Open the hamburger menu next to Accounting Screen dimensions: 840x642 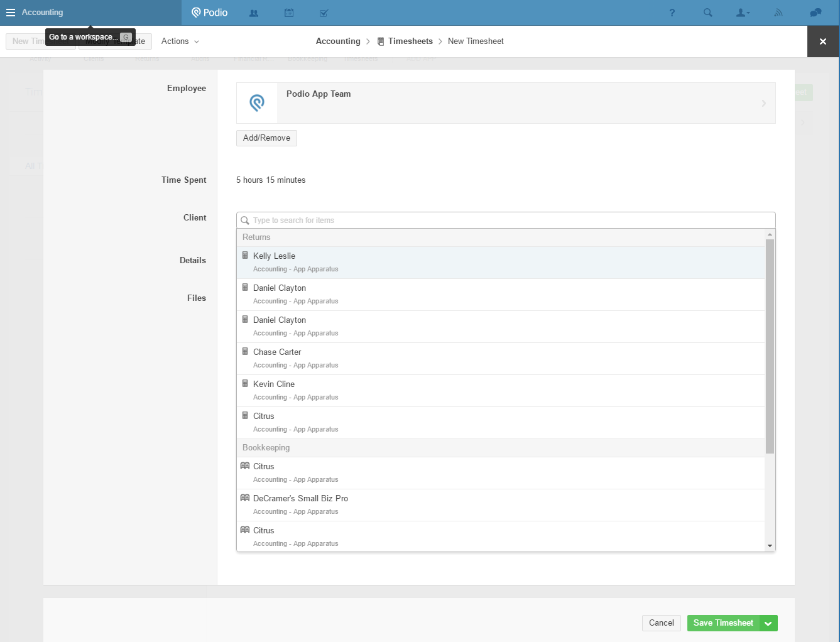click(x=11, y=13)
